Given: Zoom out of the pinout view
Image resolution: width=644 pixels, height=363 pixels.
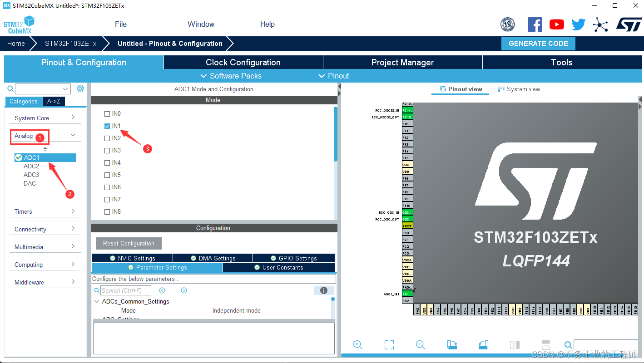Looking at the screenshot, I should tap(421, 345).
